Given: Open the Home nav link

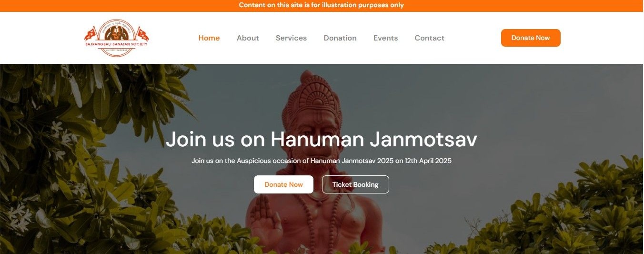Looking at the screenshot, I should point(209,38).
